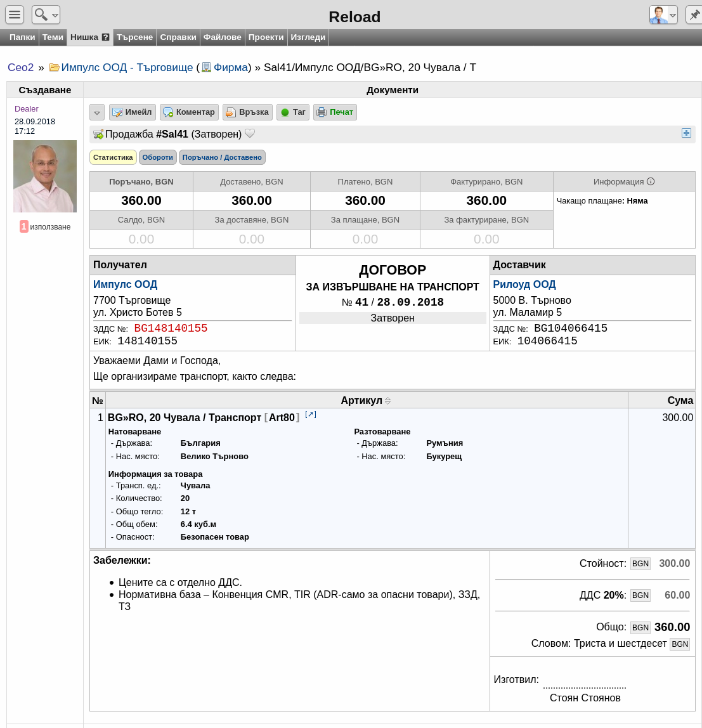Screen dimensions: 702x728
Task: Open the Рилоуд ООД supplier link
Action: pyautogui.click(x=524, y=284)
